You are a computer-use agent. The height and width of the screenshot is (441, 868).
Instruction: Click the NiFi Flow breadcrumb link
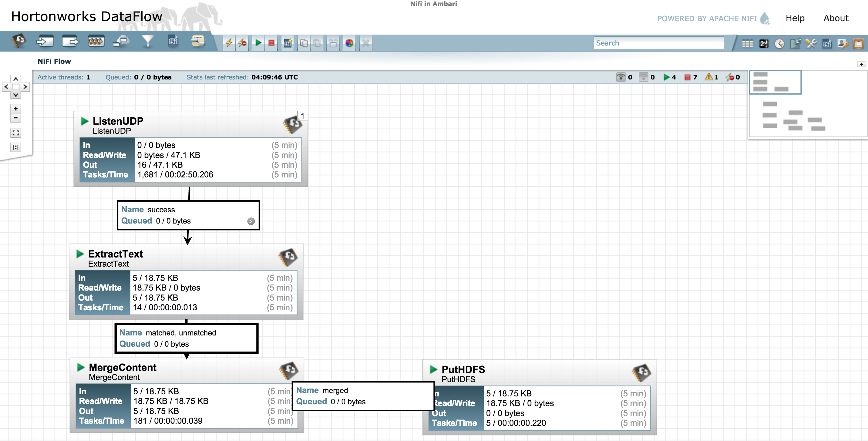[54, 61]
